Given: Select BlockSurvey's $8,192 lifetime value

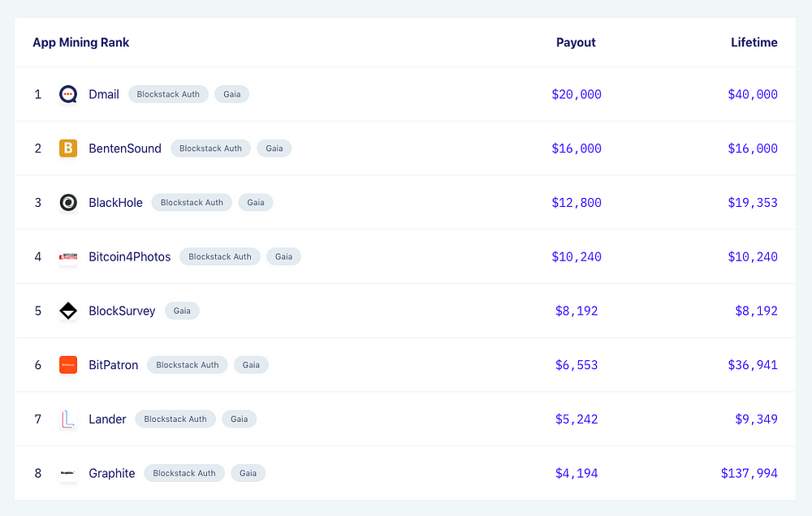Looking at the screenshot, I should pyautogui.click(x=756, y=311).
